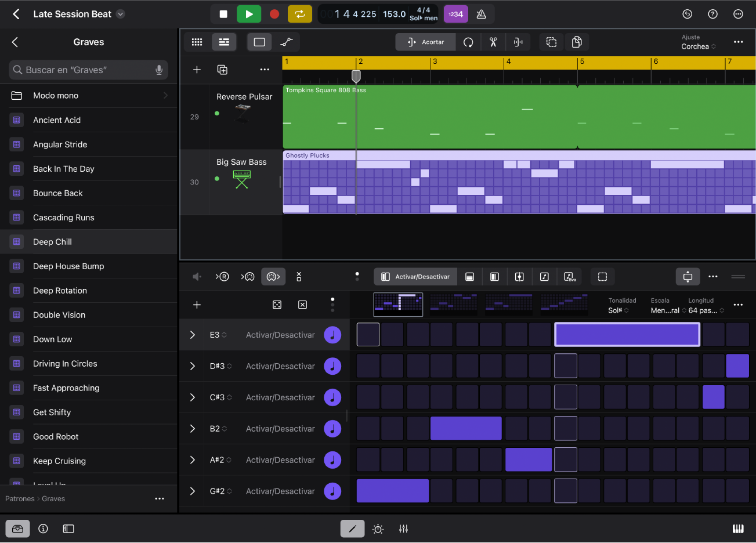Click the Big Saw Bass instrument icon
The height and width of the screenshot is (543, 756).
pos(242,180)
